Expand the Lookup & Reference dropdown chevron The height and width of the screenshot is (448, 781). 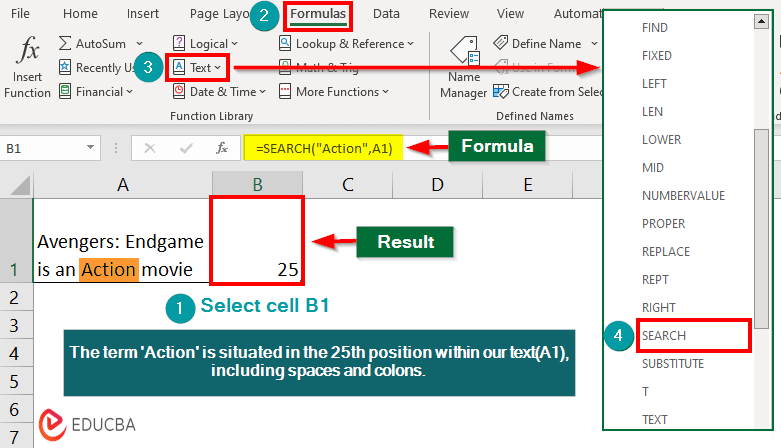(410, 44)
